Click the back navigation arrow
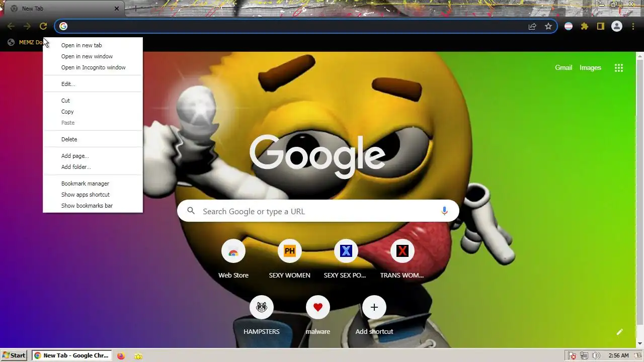 (x=11, y=26)
